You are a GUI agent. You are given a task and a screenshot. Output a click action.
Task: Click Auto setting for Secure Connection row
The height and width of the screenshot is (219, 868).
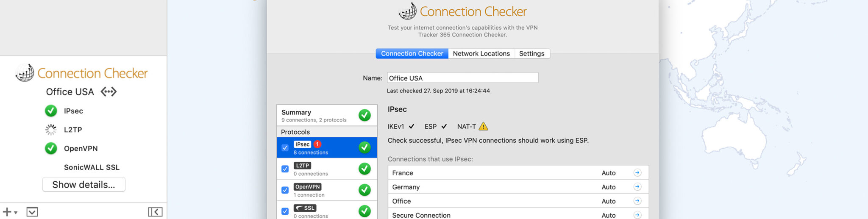click(x=608, y=215)
